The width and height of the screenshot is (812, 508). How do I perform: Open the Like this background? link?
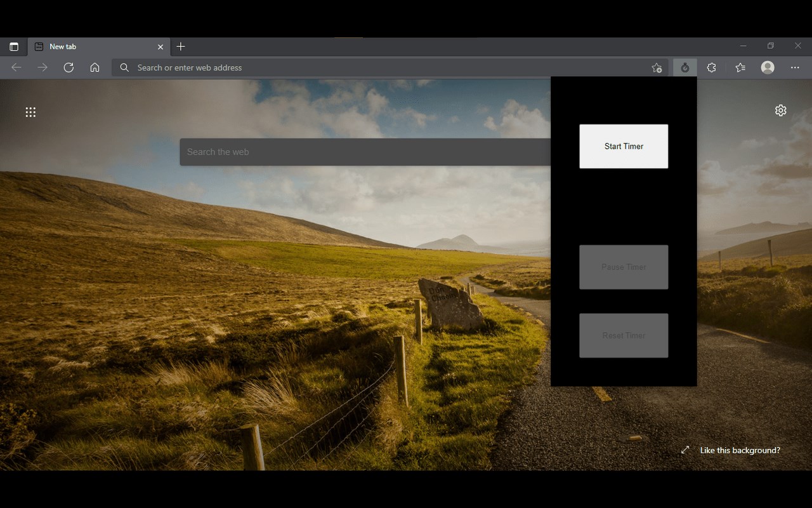coord(740,450)
